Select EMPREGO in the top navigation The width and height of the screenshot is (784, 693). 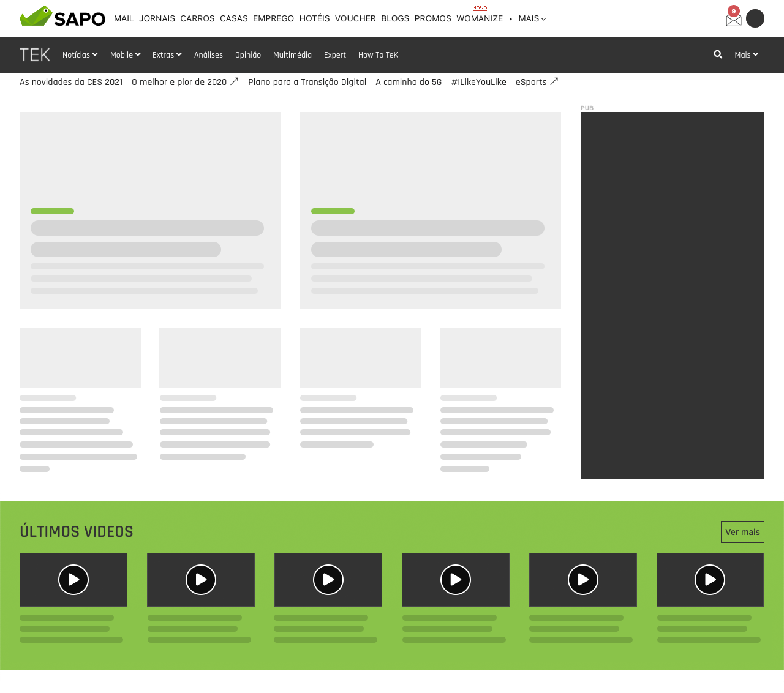pyautogui.click(x=273, y=18)
